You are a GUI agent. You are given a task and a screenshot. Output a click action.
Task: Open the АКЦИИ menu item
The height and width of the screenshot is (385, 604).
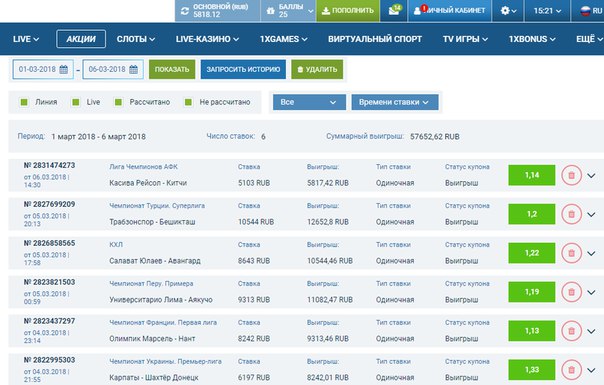click(81, 39)
